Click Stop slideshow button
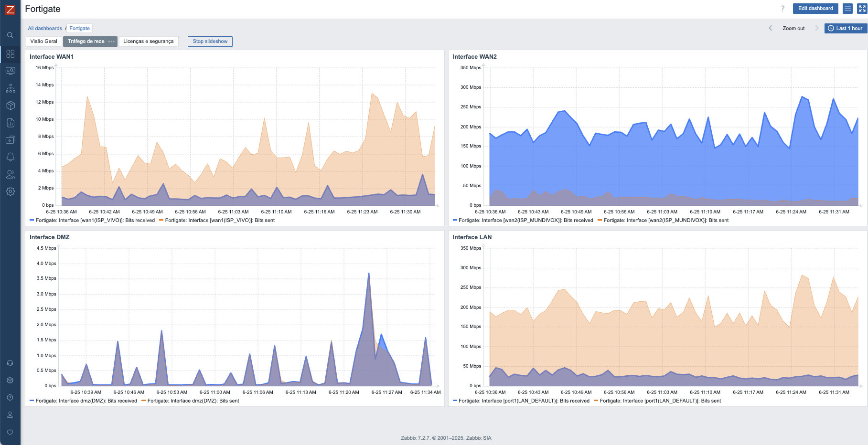Image resolution: width=868 pixels, height=445 pixels. click(210, 42)
